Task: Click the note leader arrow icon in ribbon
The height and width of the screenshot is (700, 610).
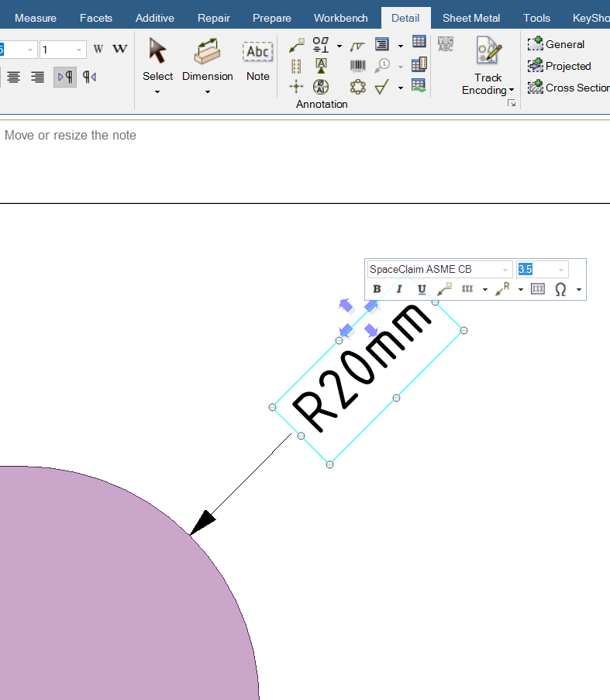Action: (x=296, y=46)
